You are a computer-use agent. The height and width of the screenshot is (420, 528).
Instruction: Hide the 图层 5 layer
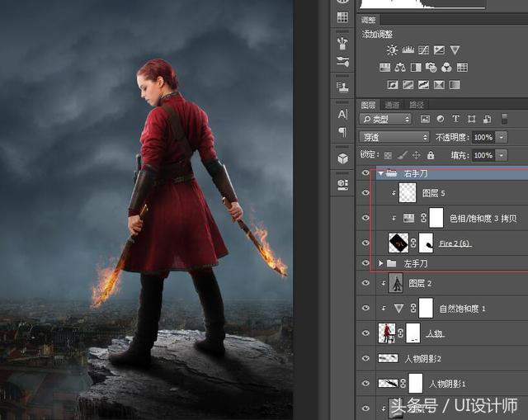click(365, 192)
